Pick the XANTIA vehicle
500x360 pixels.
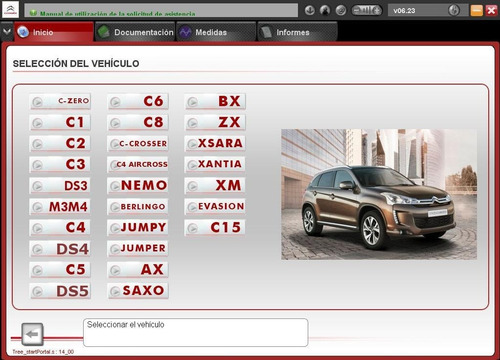click(215, 164)
